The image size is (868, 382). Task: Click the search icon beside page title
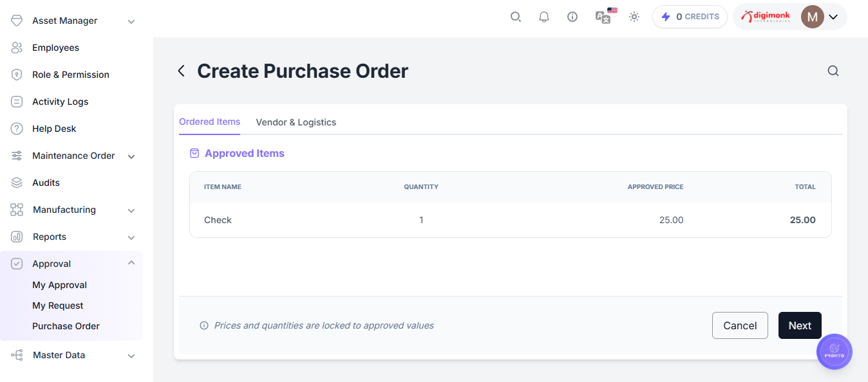[833, 71]
